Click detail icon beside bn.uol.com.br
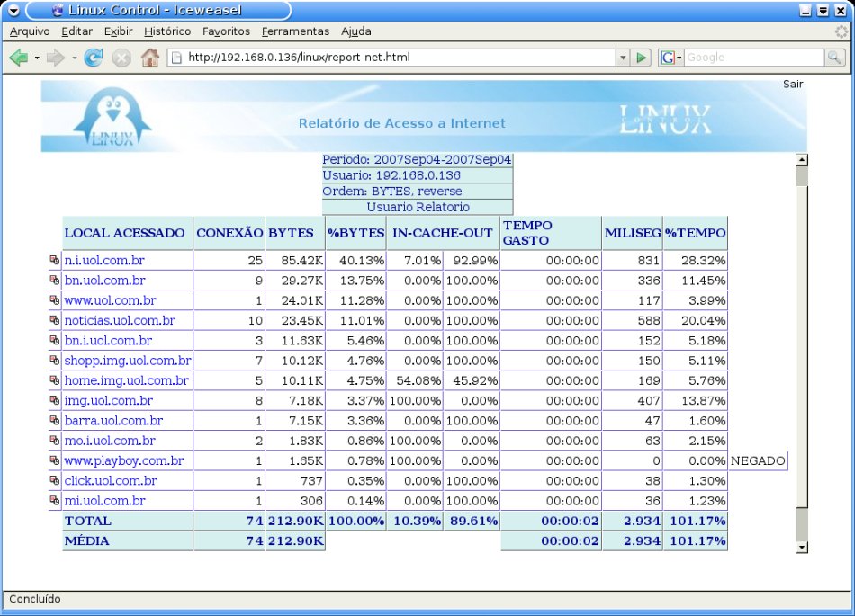The width and height of the screenshot is (855, 616). [55, 280]
